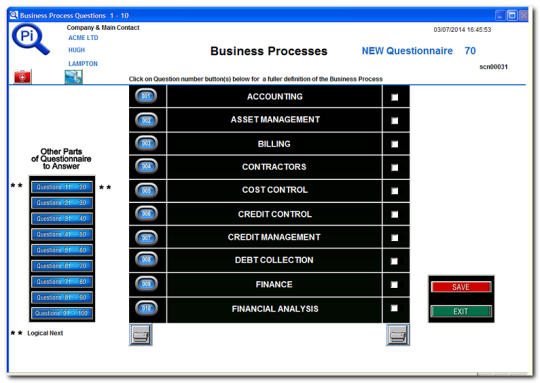540x383 pixels.
Task: Click the FINANCE process label
Action: click(274, 284)
